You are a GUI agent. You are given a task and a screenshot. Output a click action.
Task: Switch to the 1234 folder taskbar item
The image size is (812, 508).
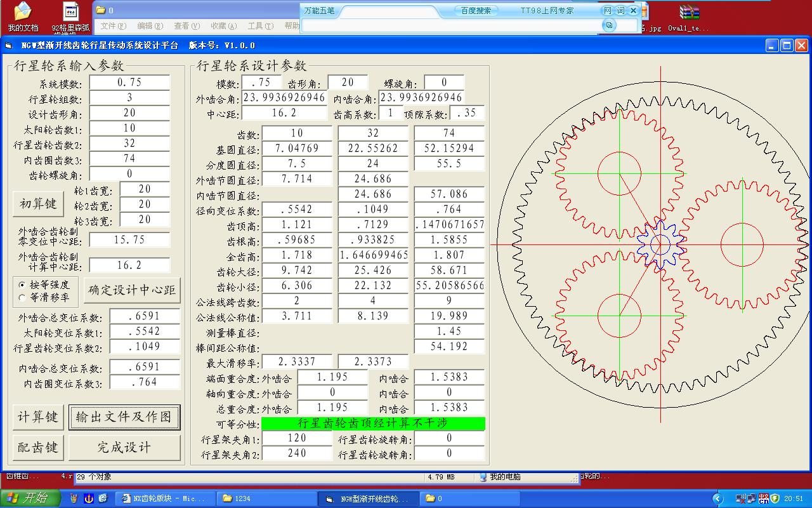266,498
